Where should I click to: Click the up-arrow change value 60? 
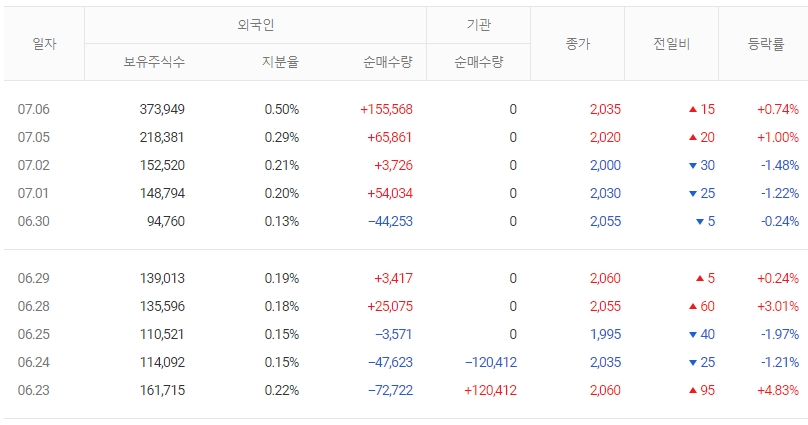click(x=702, y=306)
